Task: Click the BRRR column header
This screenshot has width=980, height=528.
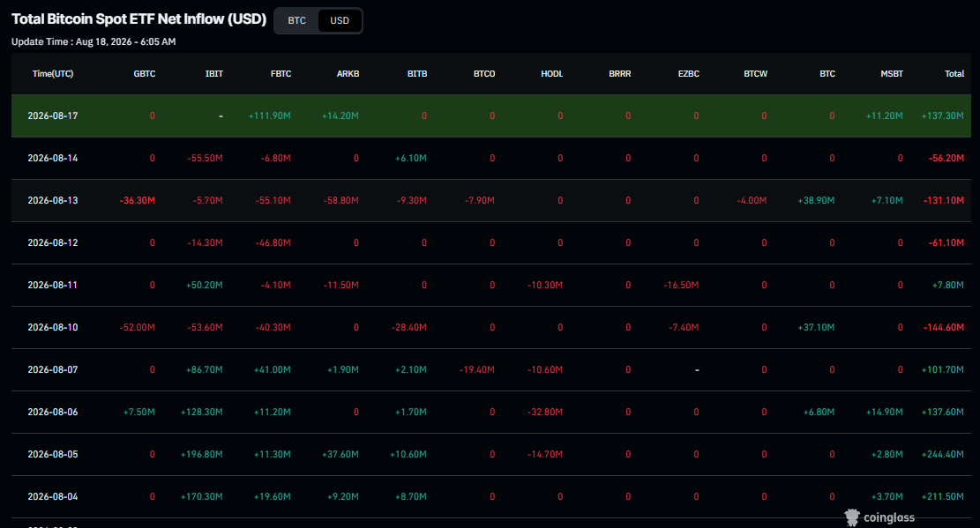Action: (x=620, y=74)
